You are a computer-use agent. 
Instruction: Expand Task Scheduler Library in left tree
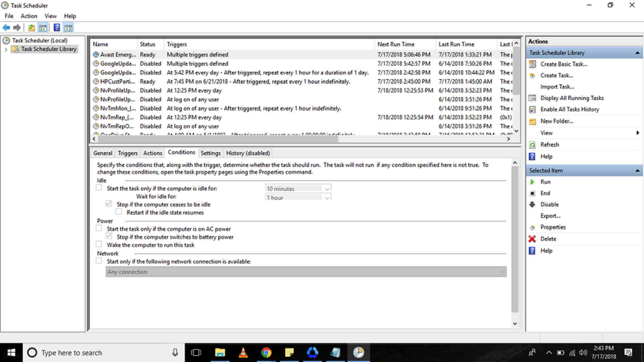click(x=6, y=49)
